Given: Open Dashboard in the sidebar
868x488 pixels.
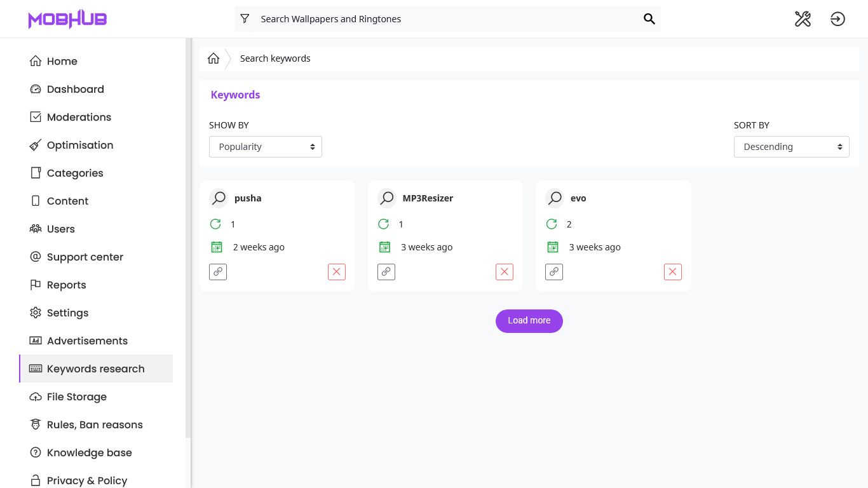Looking at the screenshot, I should [75, 89].
